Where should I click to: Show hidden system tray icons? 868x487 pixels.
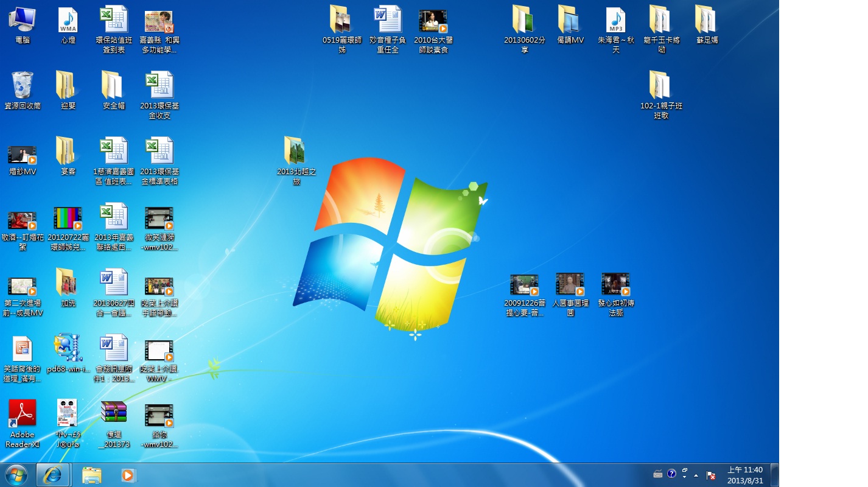696,475
